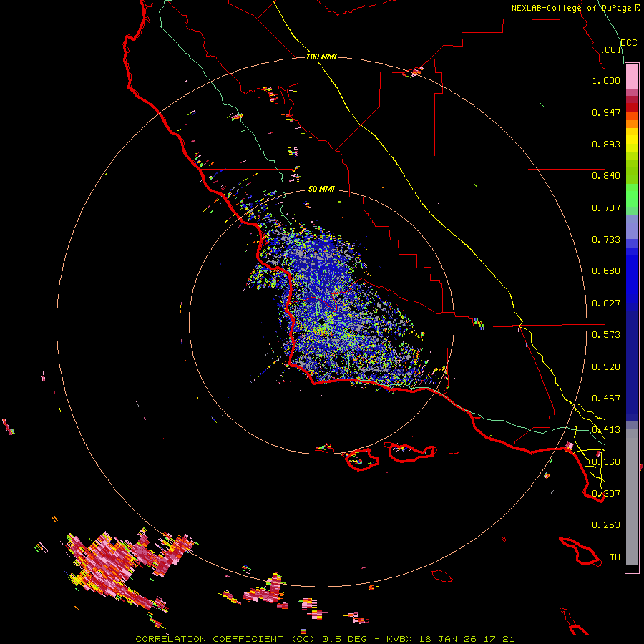The width and height of the screenshot is (644, 644).
Task: Select the 1.000 scale value
Action: [606, 80]
